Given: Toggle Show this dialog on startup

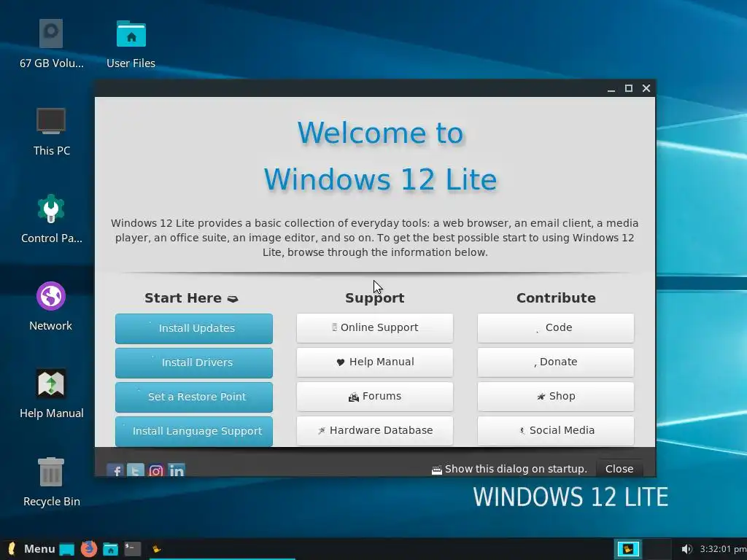Looking at the screenshot, I should coord(508,469).
